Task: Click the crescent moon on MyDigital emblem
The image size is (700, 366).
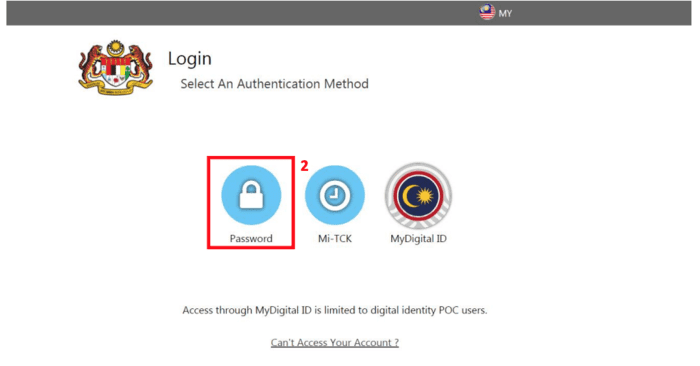Action: coord(410,196)
